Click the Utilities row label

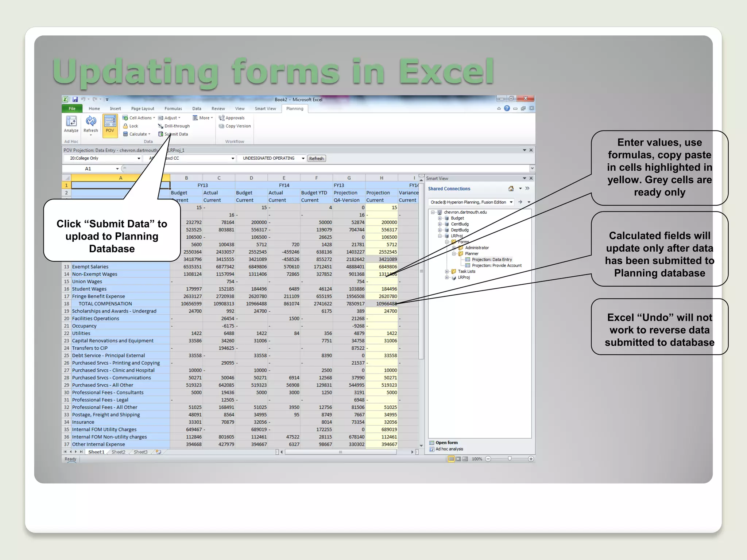click(81, 333)
